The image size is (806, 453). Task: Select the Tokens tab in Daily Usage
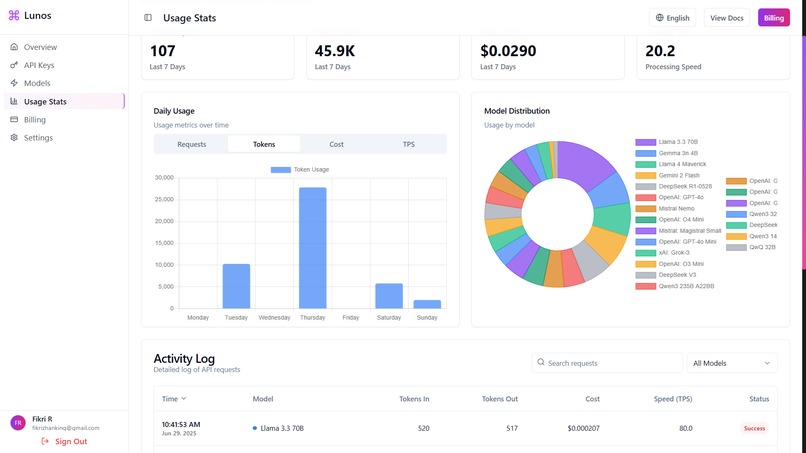pyautogui.click(x=264, y=144)
